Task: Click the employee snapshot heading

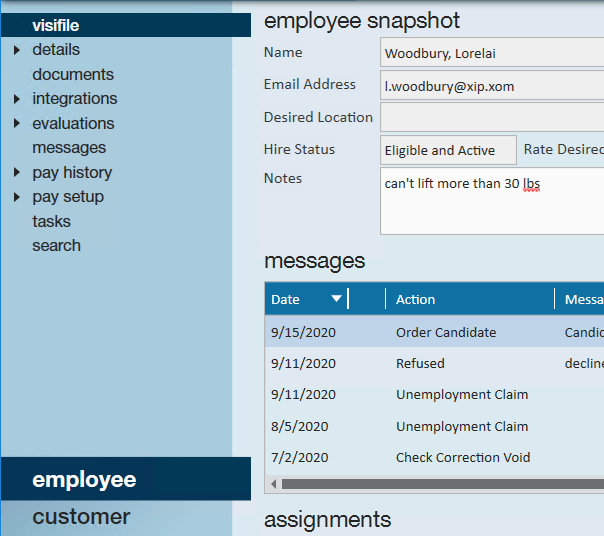Action: [362, 21]
